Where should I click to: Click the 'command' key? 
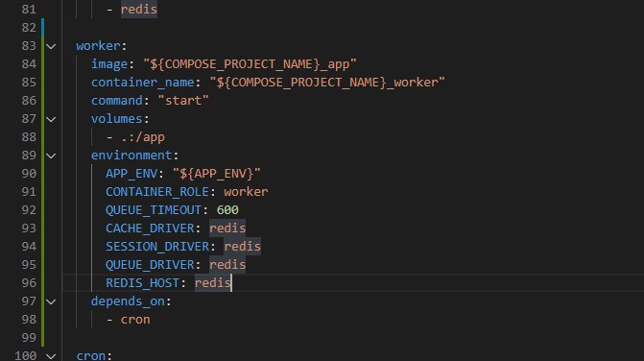[x=117, y=101]
